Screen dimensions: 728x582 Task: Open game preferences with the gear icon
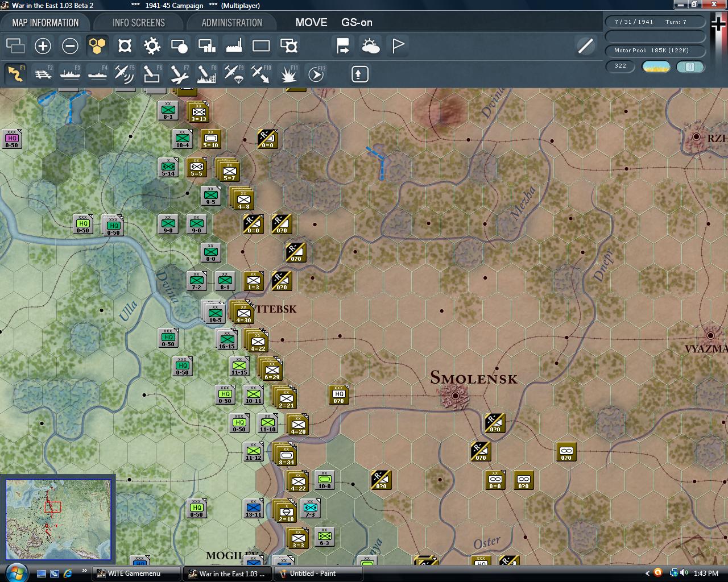tap(151, 46)
